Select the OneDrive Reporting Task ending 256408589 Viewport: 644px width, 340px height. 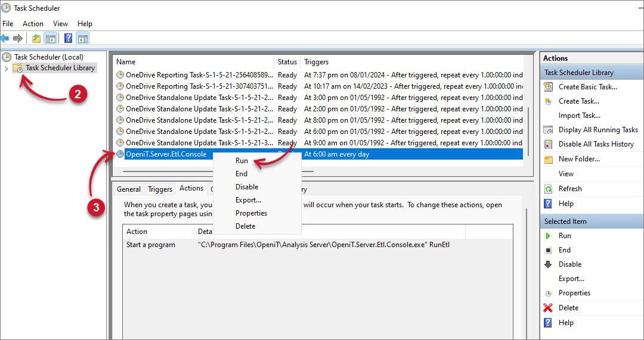(x=320, y=75)
